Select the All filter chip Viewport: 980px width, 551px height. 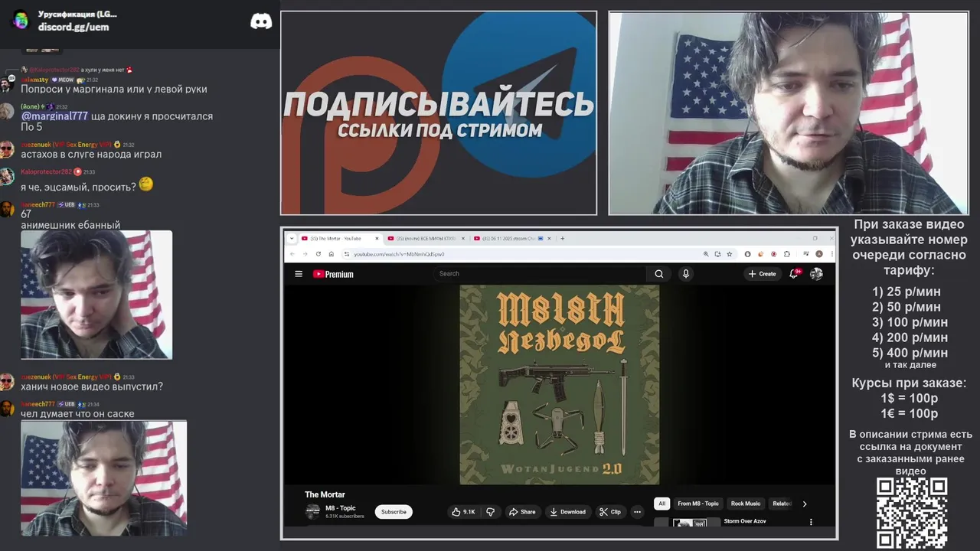(x=662, y=504)
